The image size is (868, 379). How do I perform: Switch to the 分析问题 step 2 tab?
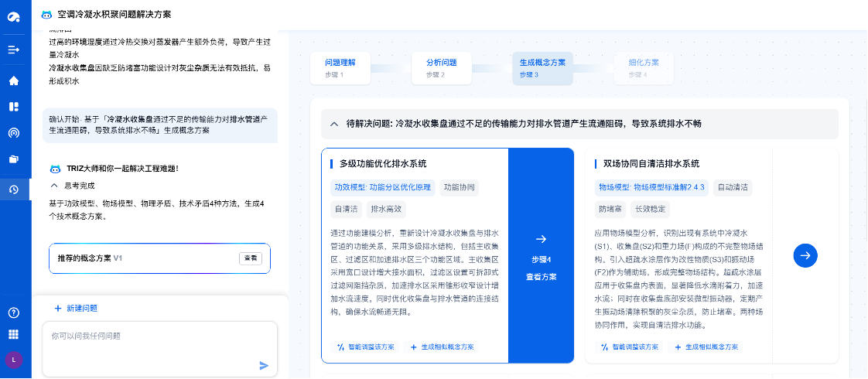click(x=442, y=68)
